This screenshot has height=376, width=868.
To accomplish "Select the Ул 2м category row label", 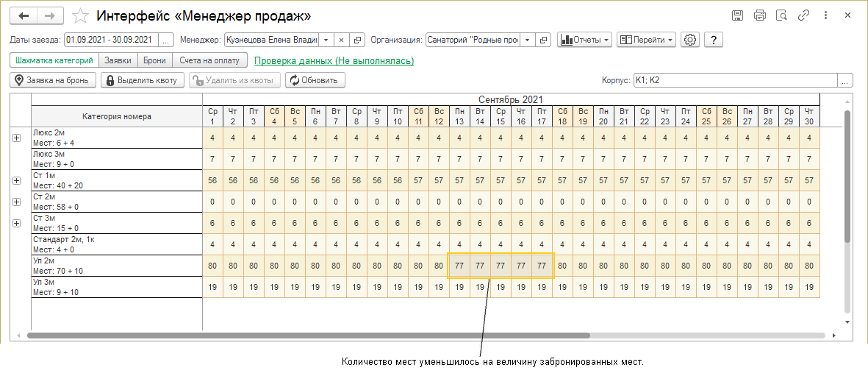I will (x=117, y=266).
